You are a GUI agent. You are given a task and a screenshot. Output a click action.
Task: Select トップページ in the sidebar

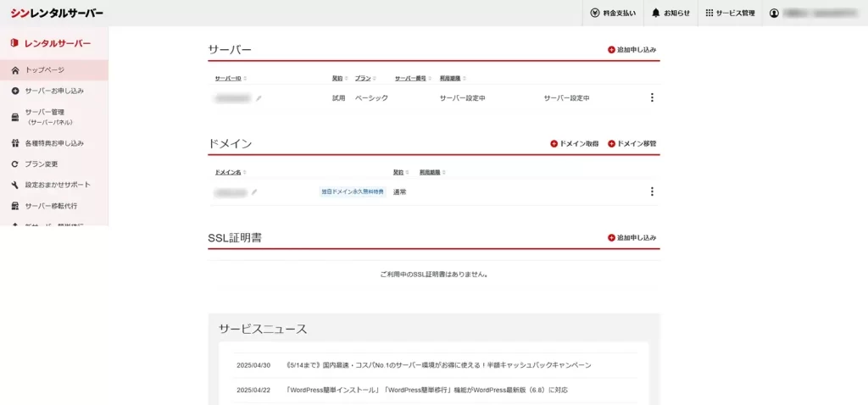tap(44, 70)
